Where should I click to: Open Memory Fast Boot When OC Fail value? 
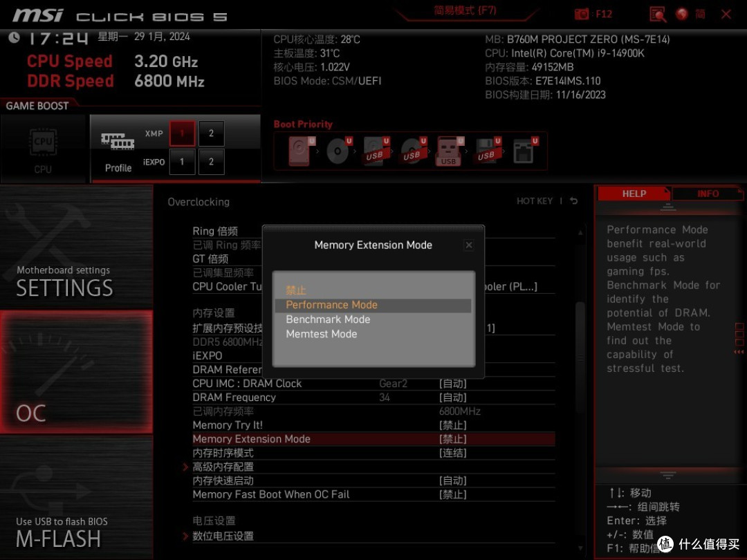point(452,495)
